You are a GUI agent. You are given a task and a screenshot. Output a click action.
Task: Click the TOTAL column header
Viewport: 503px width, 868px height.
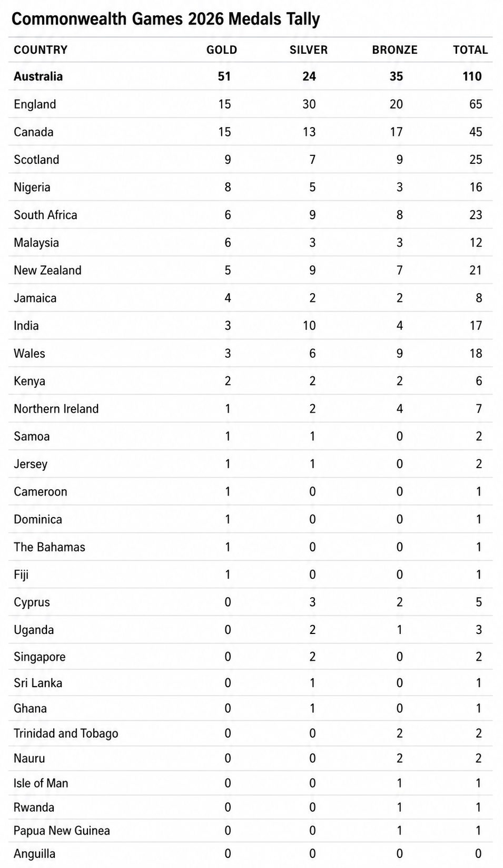[470, 50]
